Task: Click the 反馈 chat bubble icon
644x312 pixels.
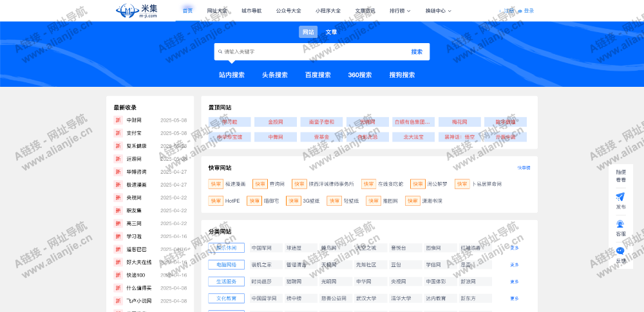Action: tap(620, 251)
